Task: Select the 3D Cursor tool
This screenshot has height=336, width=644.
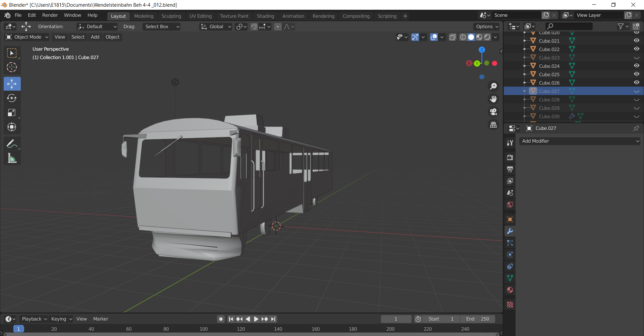Action: coord(12,67)
